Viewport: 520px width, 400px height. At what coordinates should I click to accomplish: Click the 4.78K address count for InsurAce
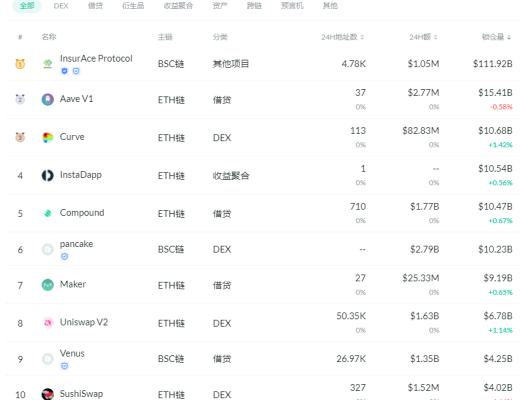(353, 64)
